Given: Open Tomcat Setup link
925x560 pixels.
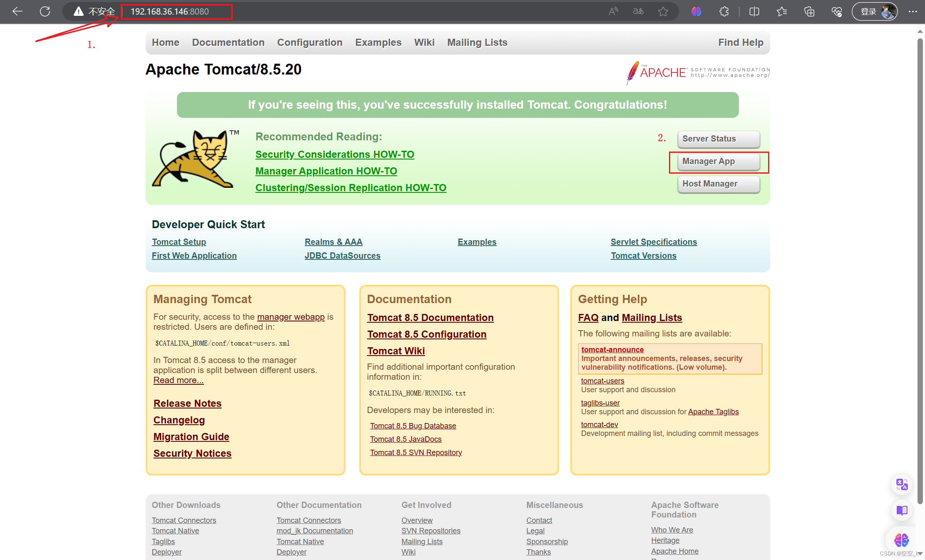Looking at the screenshot, I should 179,242.
